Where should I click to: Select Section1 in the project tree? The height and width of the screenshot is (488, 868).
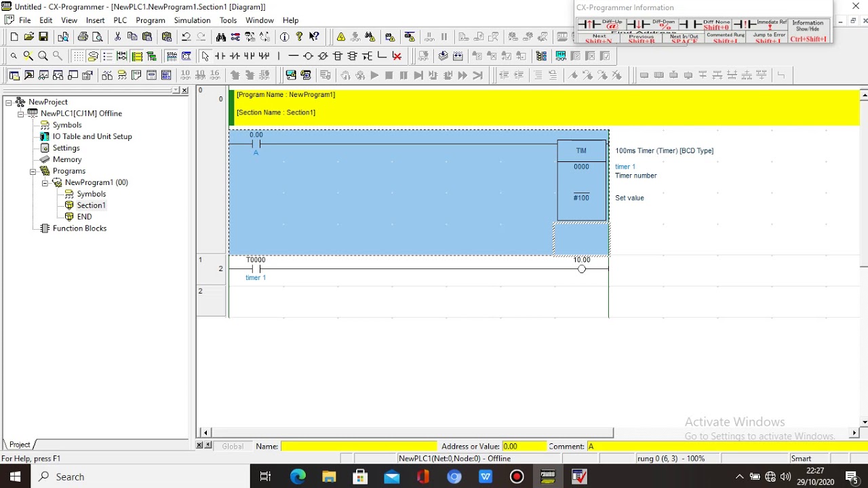pyautogui.click(x=91, y=205)
